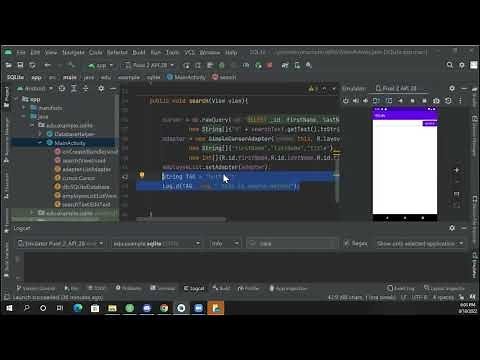Collapse the MainActivity class node
Image resolution: width=480 pixels, height=360 pixels.
click(40, 143)
